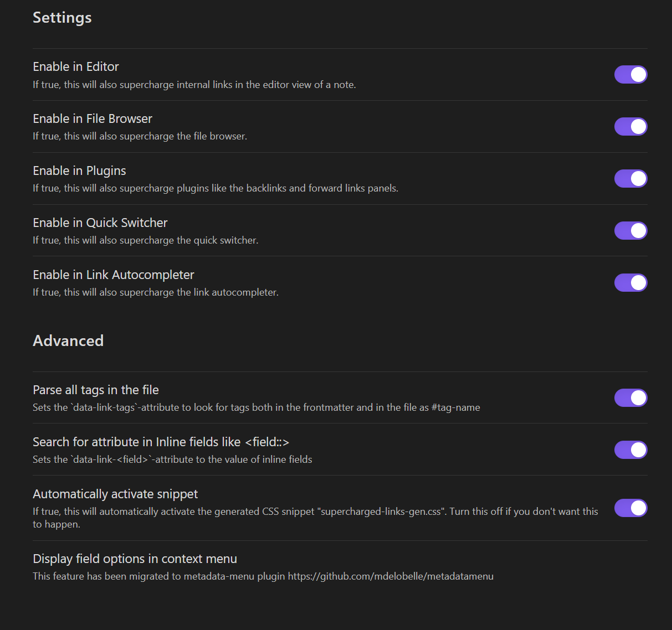Click the Parse all tags setting title

click(x=95, y=389)
